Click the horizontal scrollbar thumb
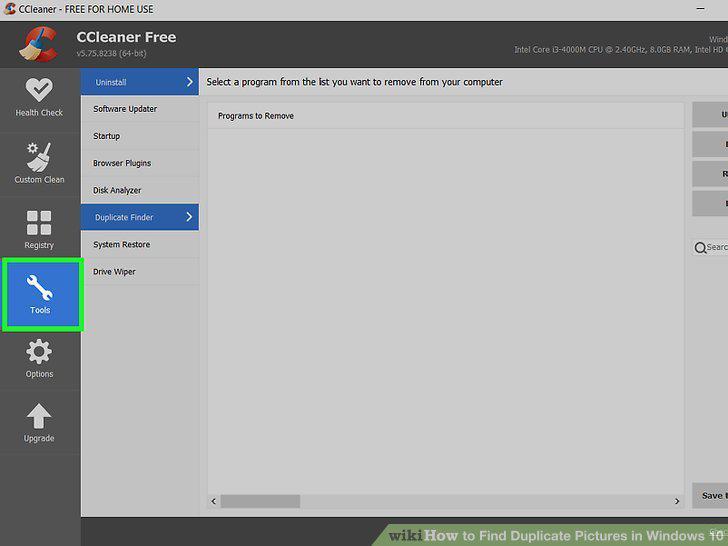This screenshot has height=546, width=728. [x=260, y=501]
